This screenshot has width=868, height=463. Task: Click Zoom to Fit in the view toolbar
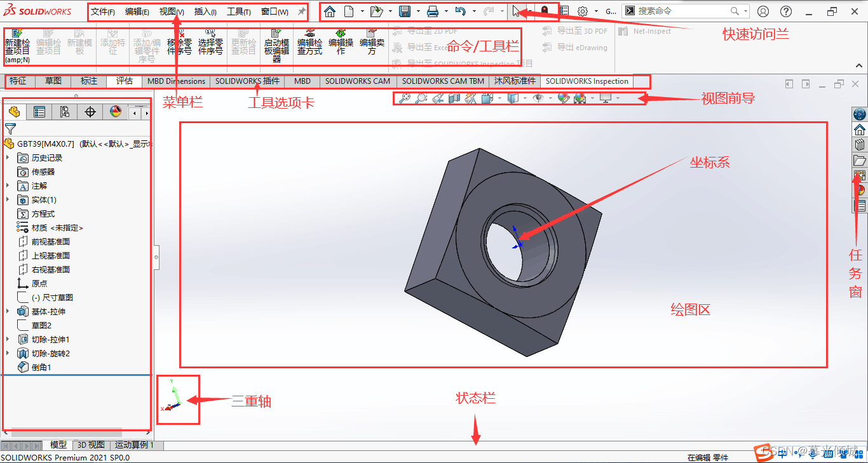click(x=404, y=98)
